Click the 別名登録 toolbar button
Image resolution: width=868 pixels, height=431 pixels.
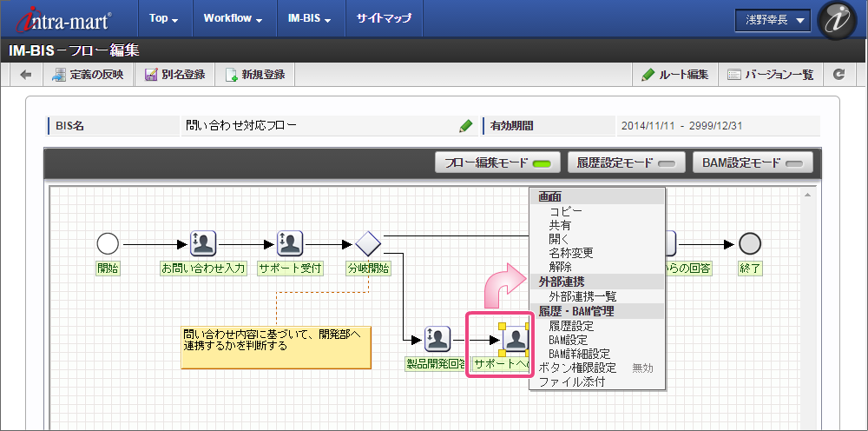tap(175, 74)
